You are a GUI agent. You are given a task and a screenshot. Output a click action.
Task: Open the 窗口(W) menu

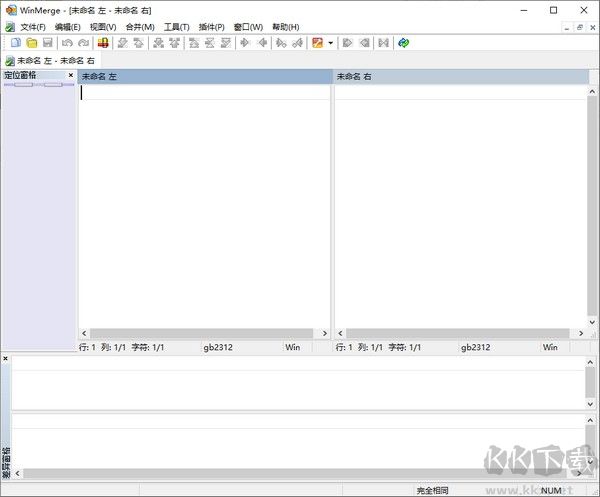pos(248,27)
